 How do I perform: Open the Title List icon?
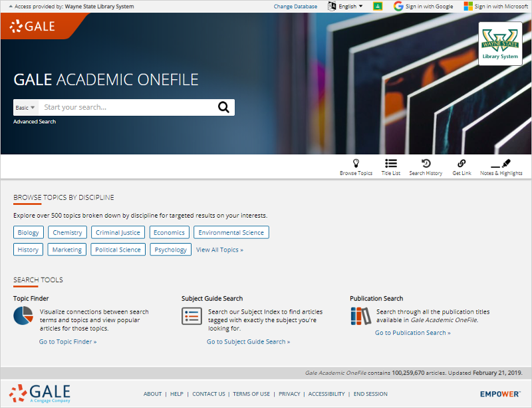[391, 164]
